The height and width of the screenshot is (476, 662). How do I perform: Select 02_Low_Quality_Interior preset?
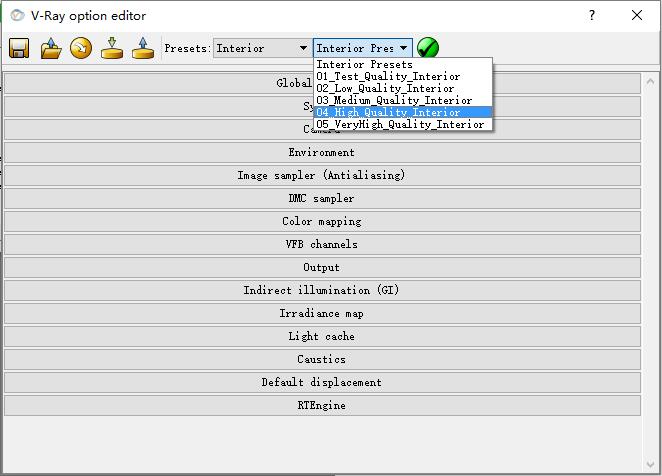pos(385,88)
